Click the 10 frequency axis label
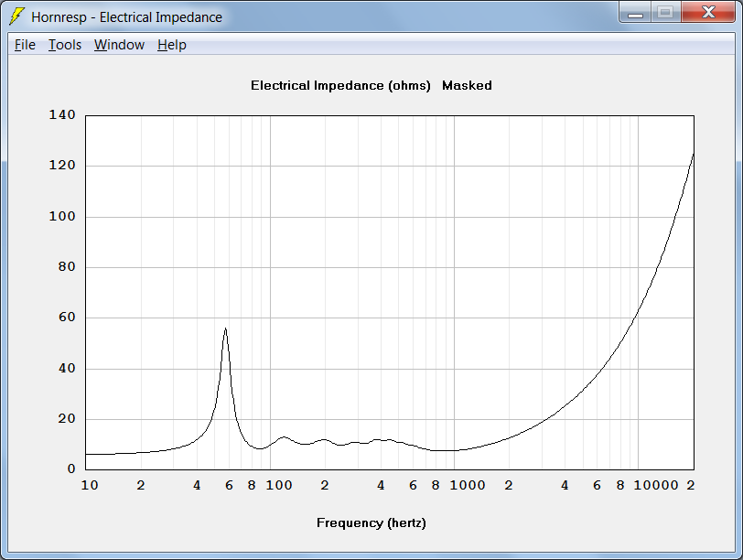Viewport: 743px width, 560px height. click(90, 485)
